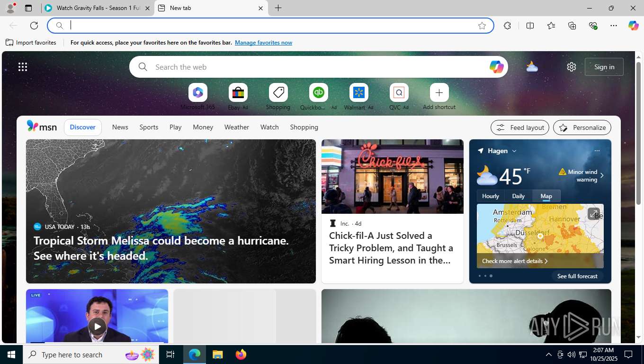Click Manage favorites now link

(x=263, y=43)
